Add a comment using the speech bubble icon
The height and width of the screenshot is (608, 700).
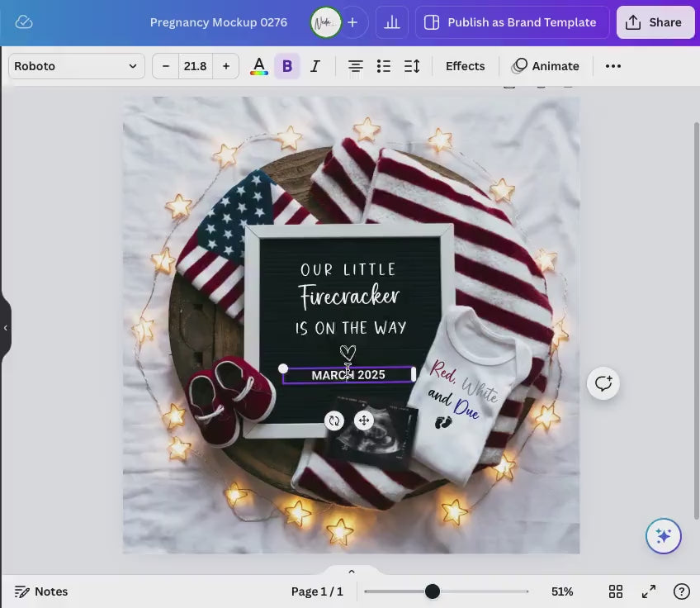pos(603,383)
